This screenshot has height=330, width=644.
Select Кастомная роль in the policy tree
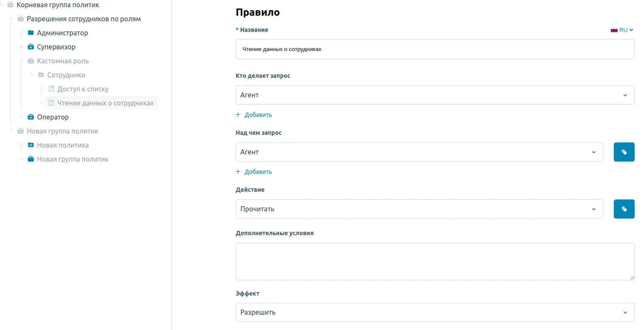(x=63, y=61)
